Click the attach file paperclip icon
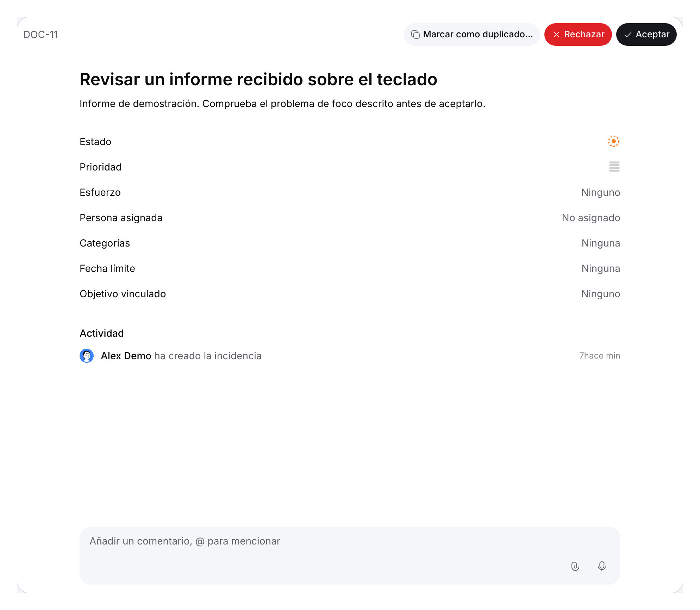Viewport: 700px width, 610px height. 575,566
